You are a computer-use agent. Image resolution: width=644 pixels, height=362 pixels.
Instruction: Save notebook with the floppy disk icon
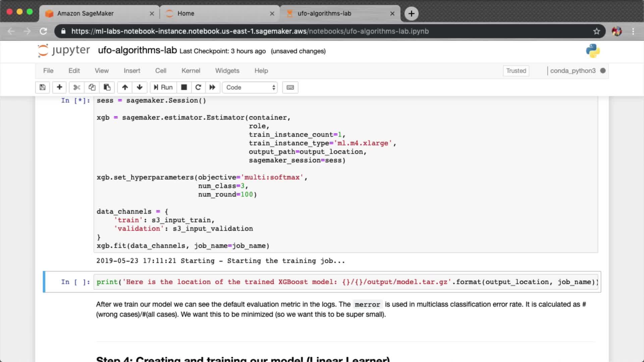point(42,87)
